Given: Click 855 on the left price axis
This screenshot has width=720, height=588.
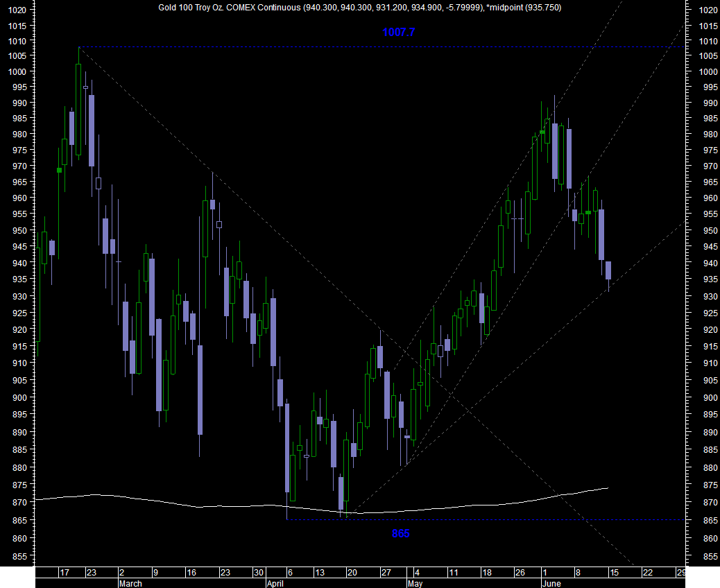Looking at the screenshot, I should pos(19,556).
